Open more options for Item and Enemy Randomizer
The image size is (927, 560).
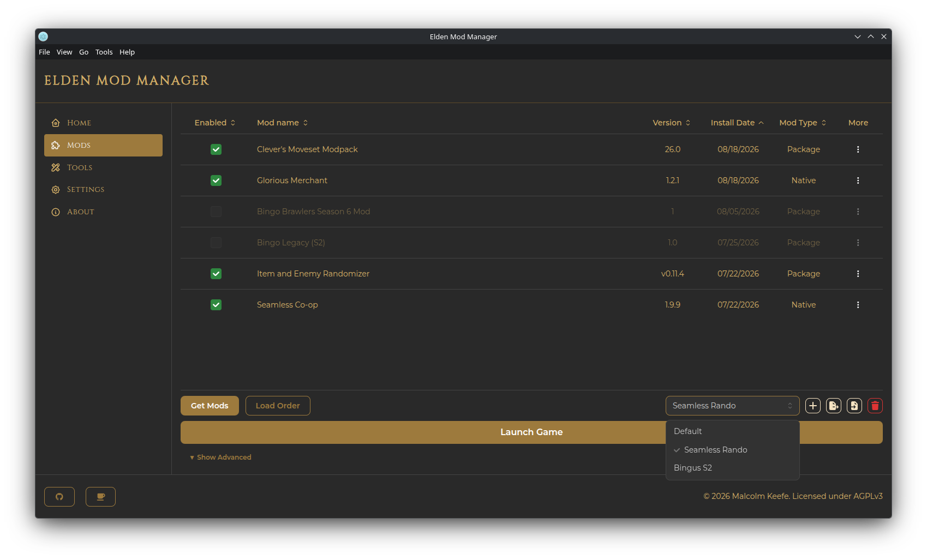(x=858, y=274)
